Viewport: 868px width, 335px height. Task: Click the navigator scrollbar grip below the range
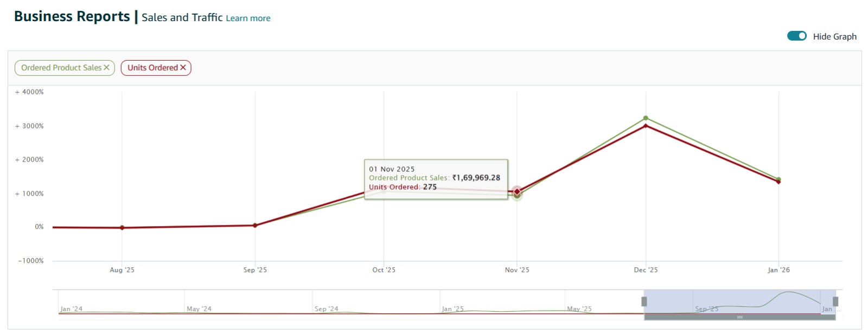pyautogui.click(x=739, y=317)
